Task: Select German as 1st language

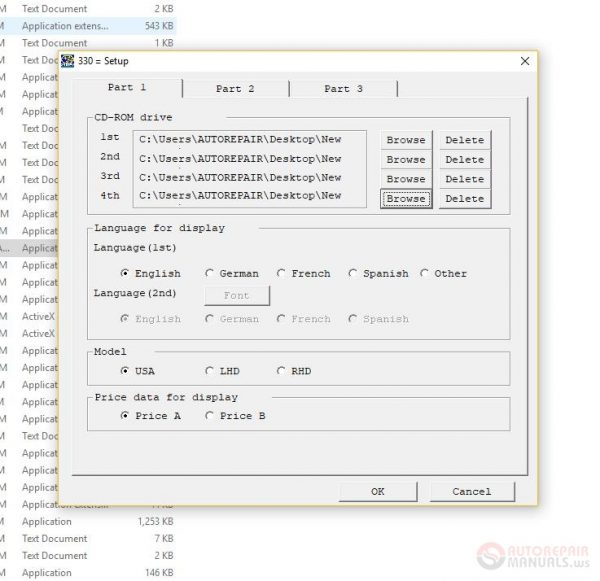Action: click(x=232, y=274)
